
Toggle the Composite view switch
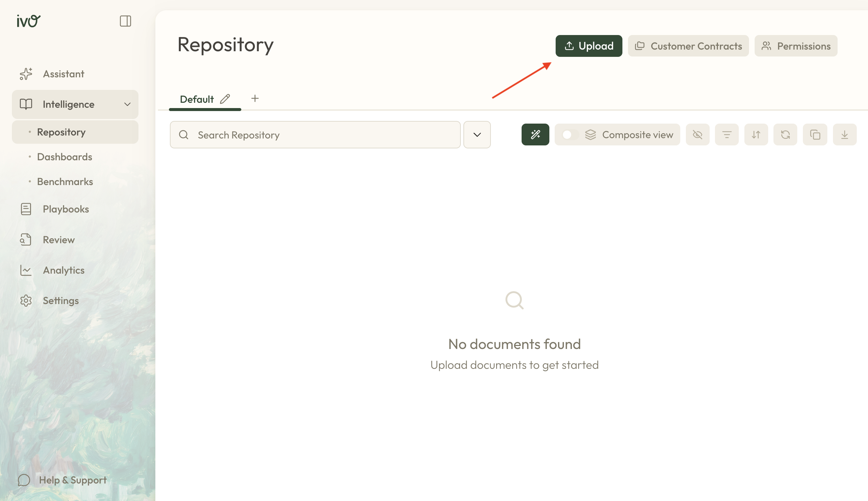570,135
